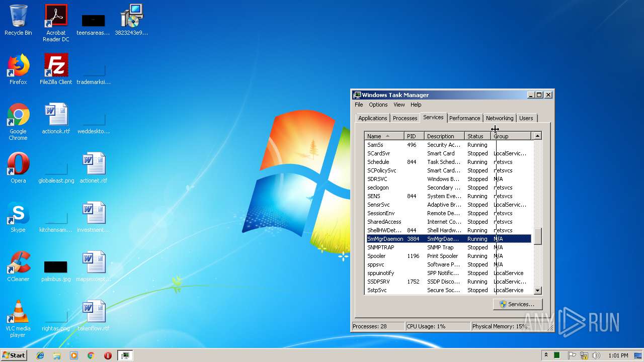The width and height of the screenshot is (644, 362).
Task: Select the Spooler service row
Action: pyautogui.click(x=448, y=256)
